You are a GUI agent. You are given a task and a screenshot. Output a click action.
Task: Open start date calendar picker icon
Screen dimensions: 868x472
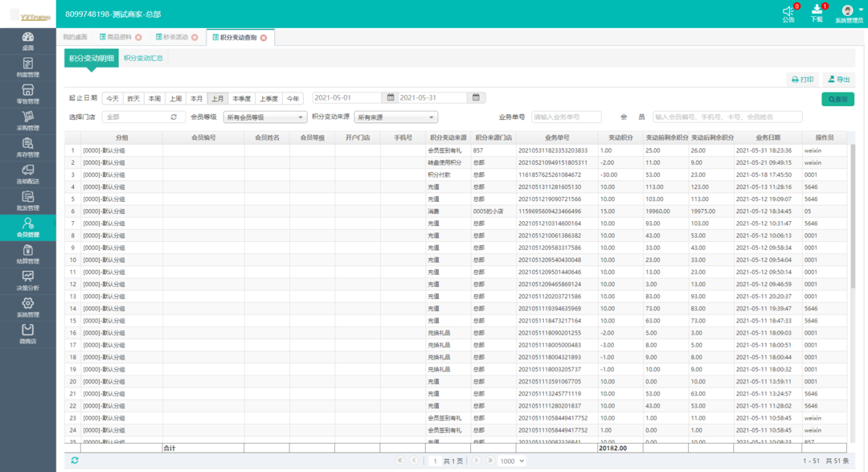(391, 98)
